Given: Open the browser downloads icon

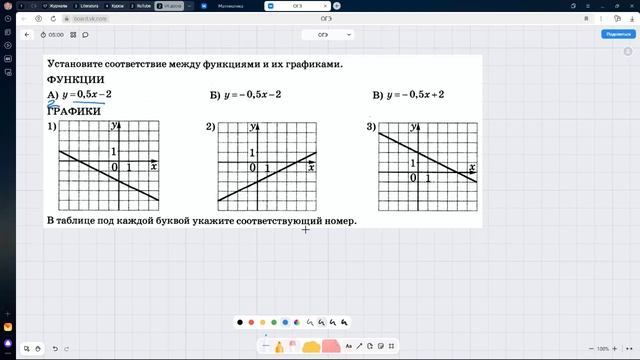Looking at the screenshot, I should point(631,19).
